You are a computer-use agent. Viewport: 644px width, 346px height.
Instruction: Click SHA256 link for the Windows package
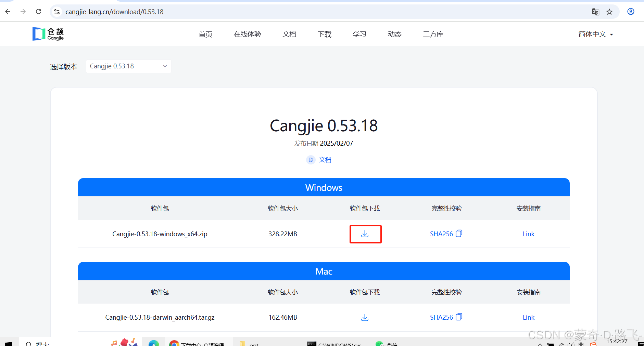tap(441, 234)
